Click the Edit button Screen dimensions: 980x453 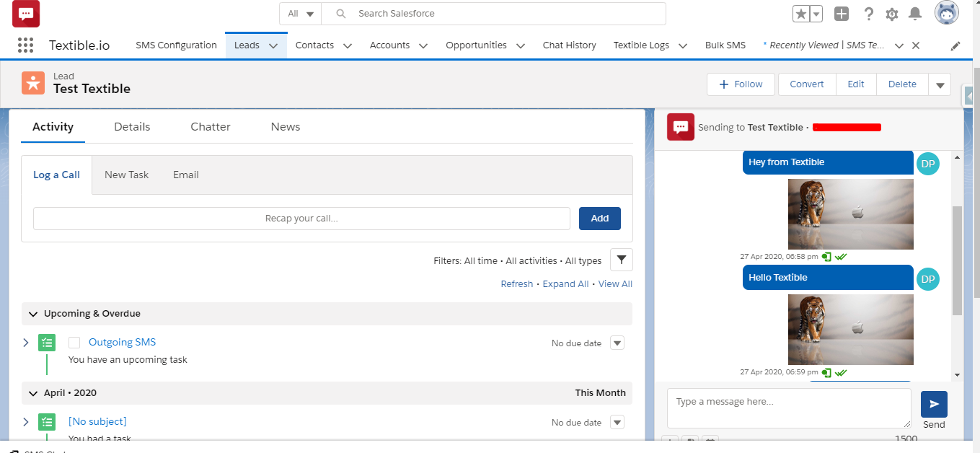click(856, 84)
